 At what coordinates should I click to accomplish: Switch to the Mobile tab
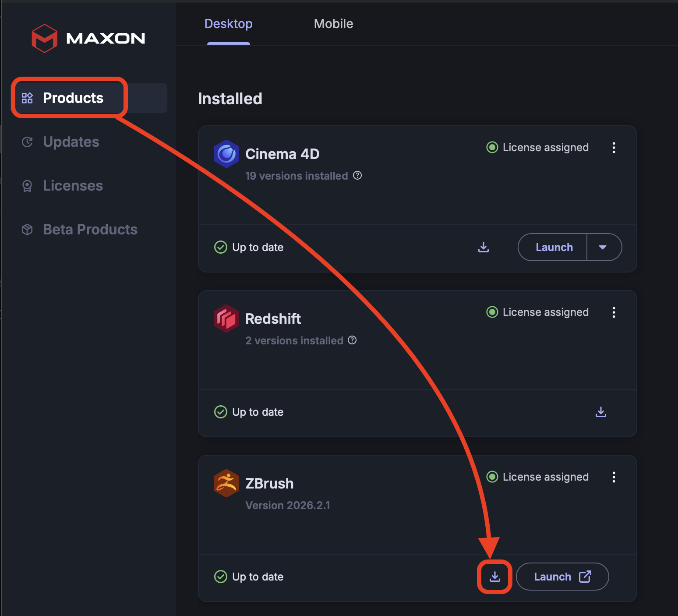click(333, 24)
